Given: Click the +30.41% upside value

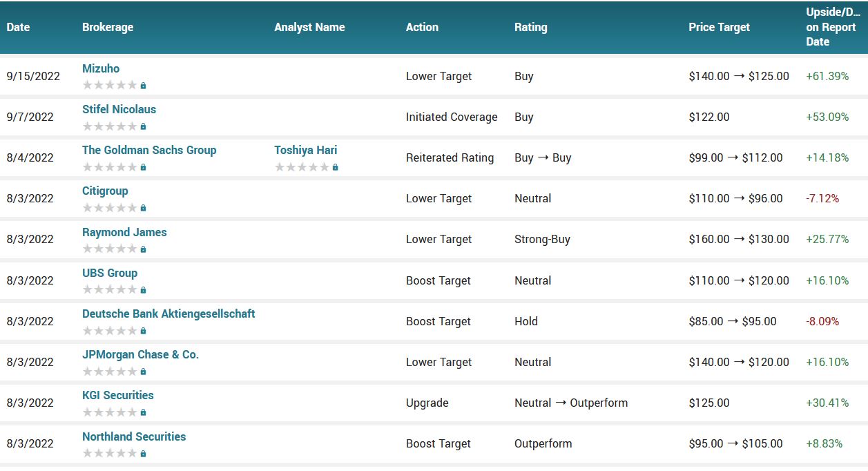Looking at the screenshot, I should [x=827, y=403].
